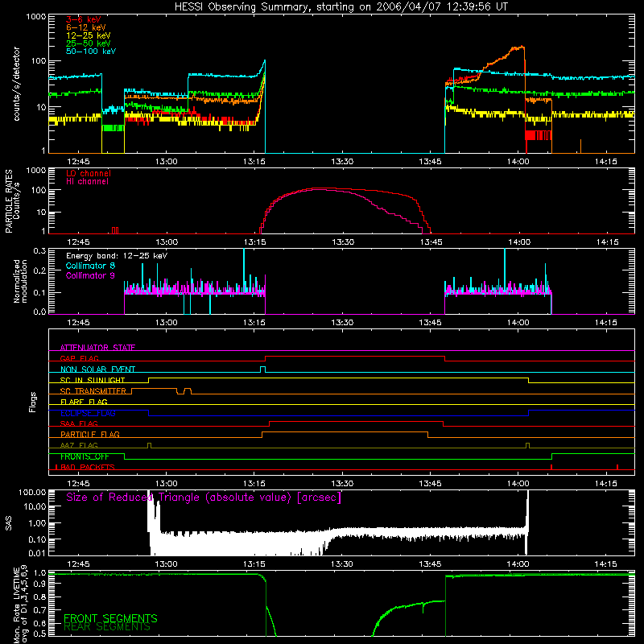Click the 'counts/s/detector' axis label
The height and width of the screenshot is (644, 644).
tap(16, 84)
